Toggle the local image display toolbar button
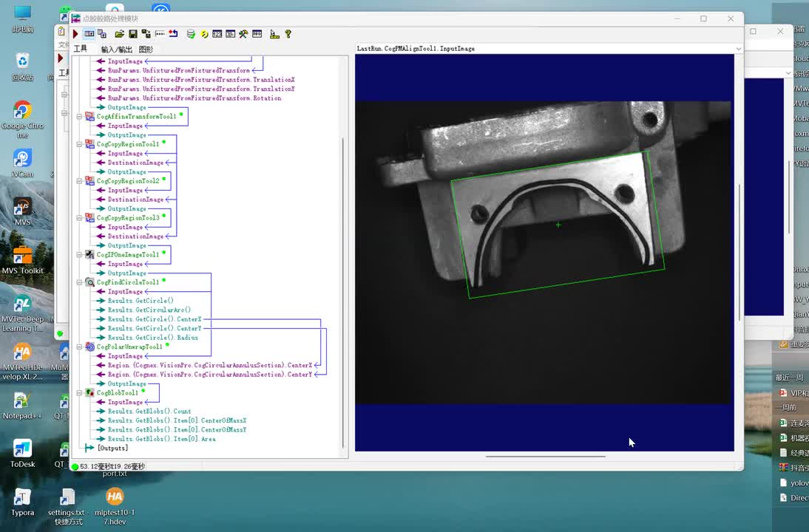 pyautogui.click(x=89, y=34)
